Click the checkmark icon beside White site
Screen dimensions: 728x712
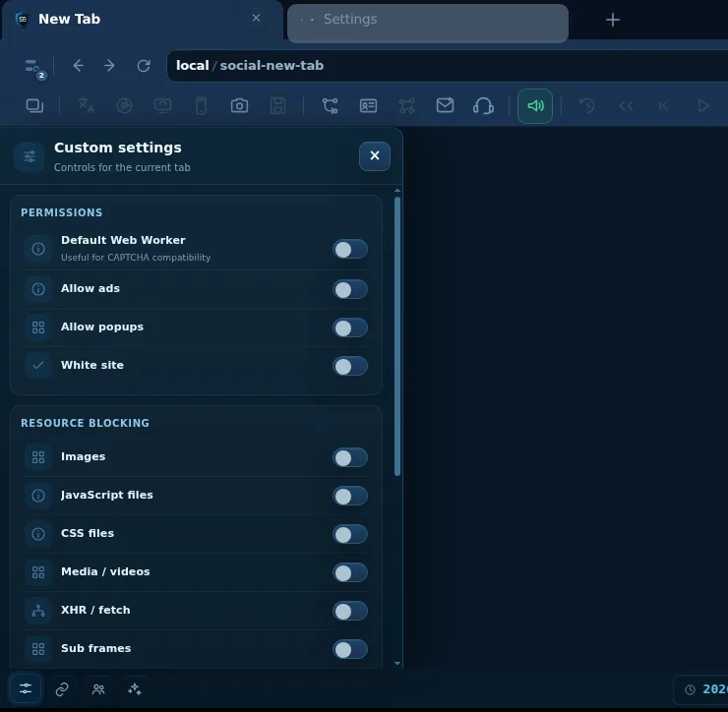(38, 365)
